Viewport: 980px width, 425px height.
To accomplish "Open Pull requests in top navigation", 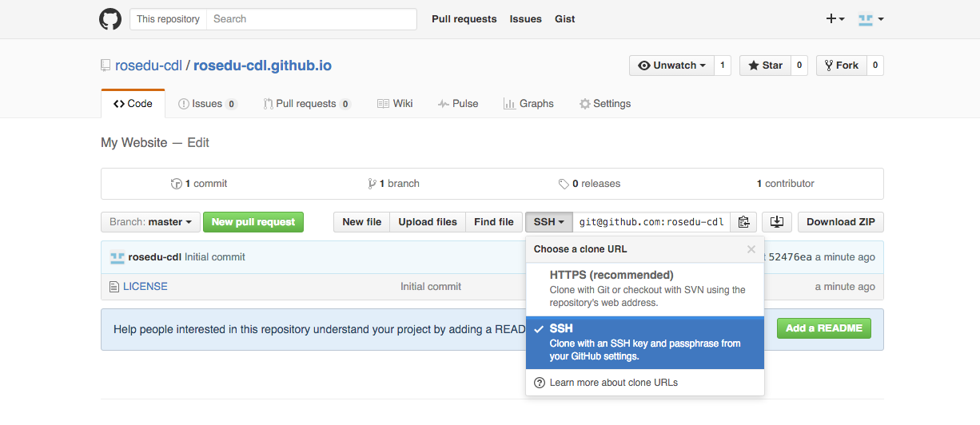I will point(464,19).
